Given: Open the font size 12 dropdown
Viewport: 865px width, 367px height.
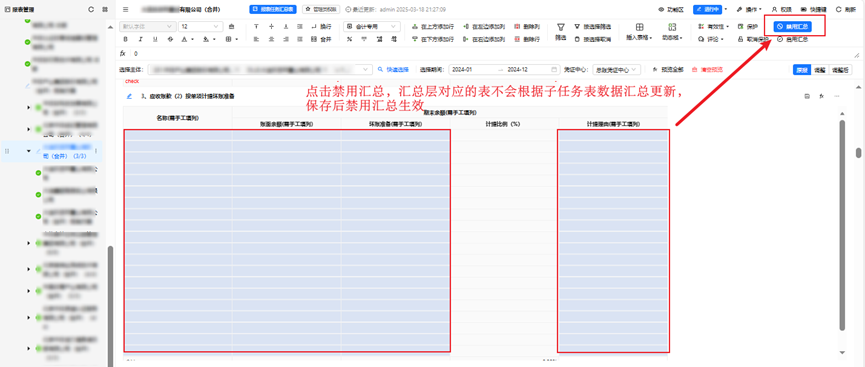Looking at the screenshot, I should [x=201, y=26].
